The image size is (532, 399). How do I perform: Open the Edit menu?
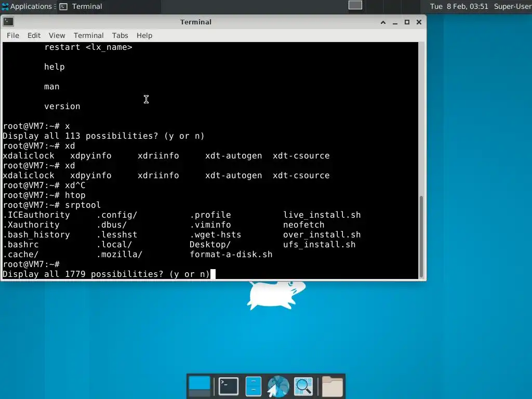(34, 35)
